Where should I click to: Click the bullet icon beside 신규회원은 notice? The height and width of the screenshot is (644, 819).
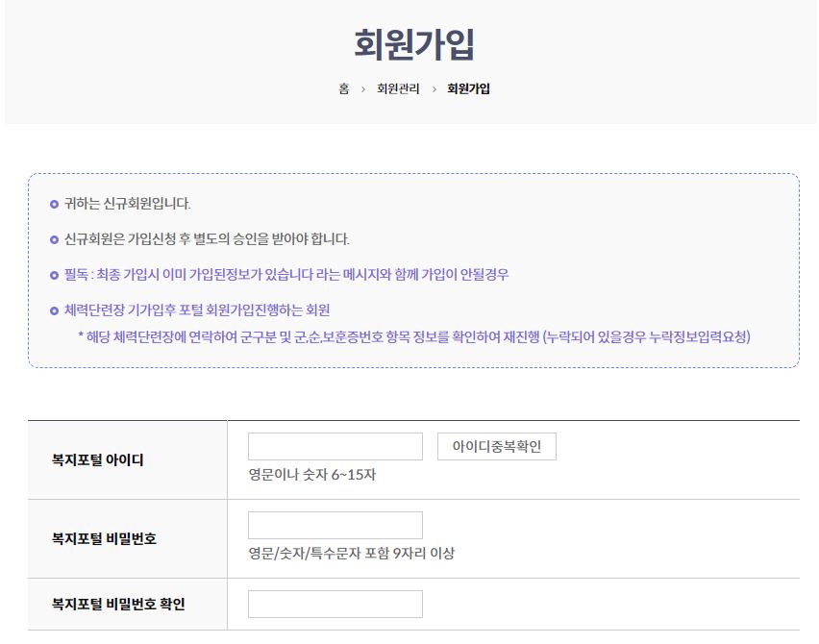(x=55, y=239)
